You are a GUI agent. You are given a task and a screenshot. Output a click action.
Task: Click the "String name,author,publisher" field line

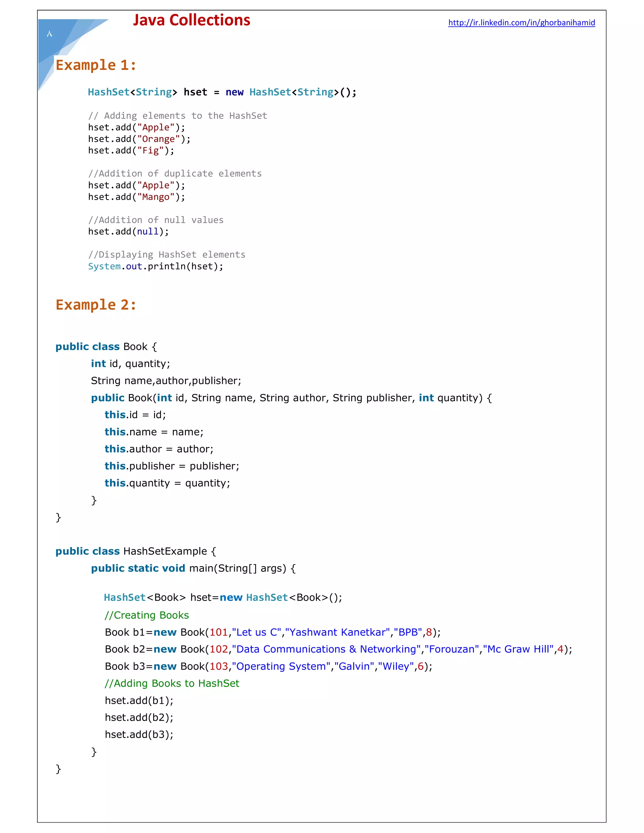coord(166,381)
